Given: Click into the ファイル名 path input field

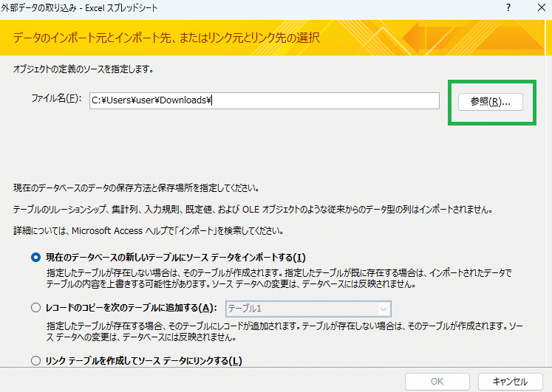Looking at the screenshot, I should click(x=265, y=101).
